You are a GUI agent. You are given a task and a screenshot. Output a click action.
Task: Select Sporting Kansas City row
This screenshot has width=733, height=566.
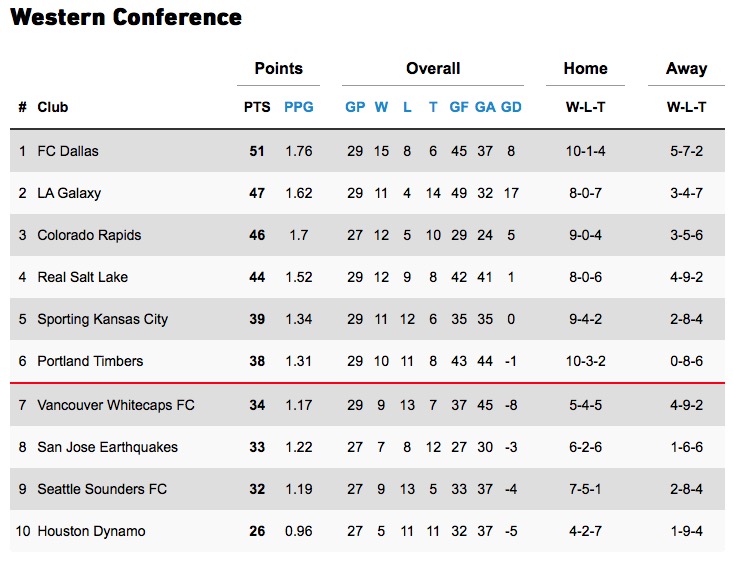click(x=102, y=319)
